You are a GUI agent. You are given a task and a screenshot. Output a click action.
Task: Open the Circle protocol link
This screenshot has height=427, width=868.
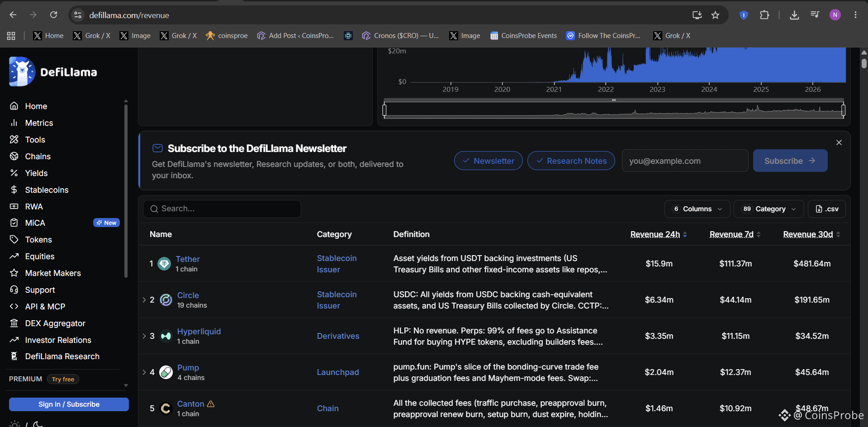pyautogui.click(x=188, y=295)
